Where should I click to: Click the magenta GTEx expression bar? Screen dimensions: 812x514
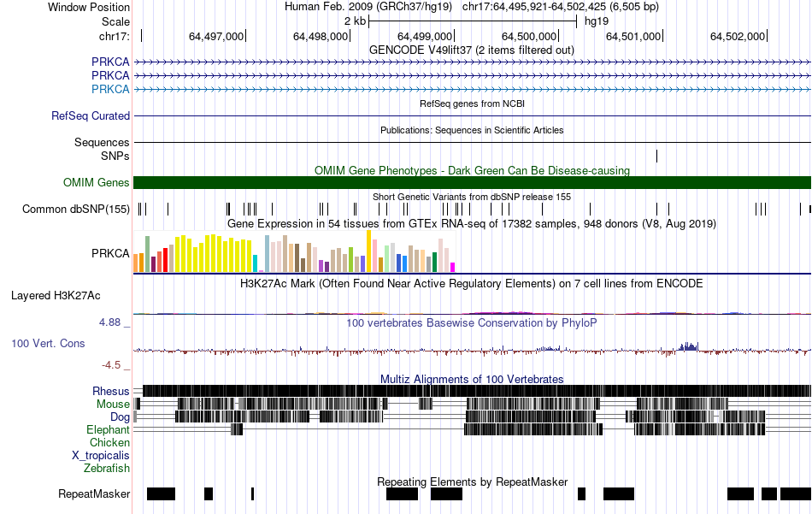click(x=453, y=268)
